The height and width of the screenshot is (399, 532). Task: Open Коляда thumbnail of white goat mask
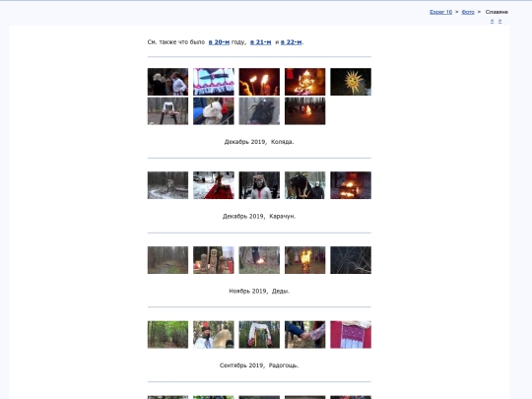click(214, 111)
